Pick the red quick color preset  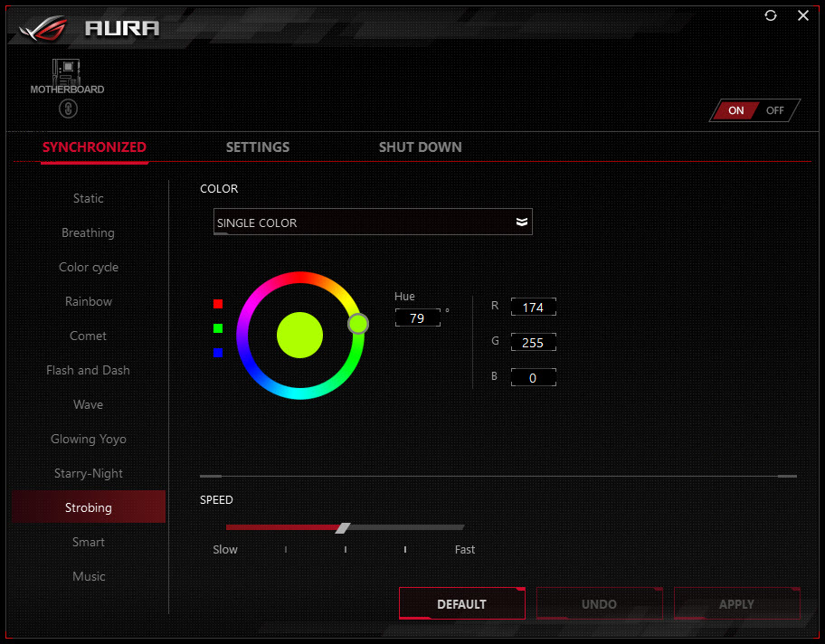coord(217,304)
